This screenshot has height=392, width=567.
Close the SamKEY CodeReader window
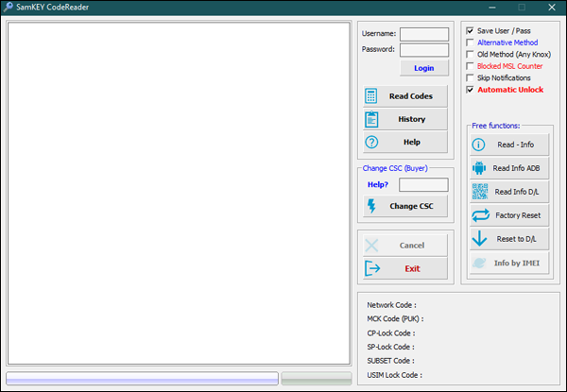[552, 8]
